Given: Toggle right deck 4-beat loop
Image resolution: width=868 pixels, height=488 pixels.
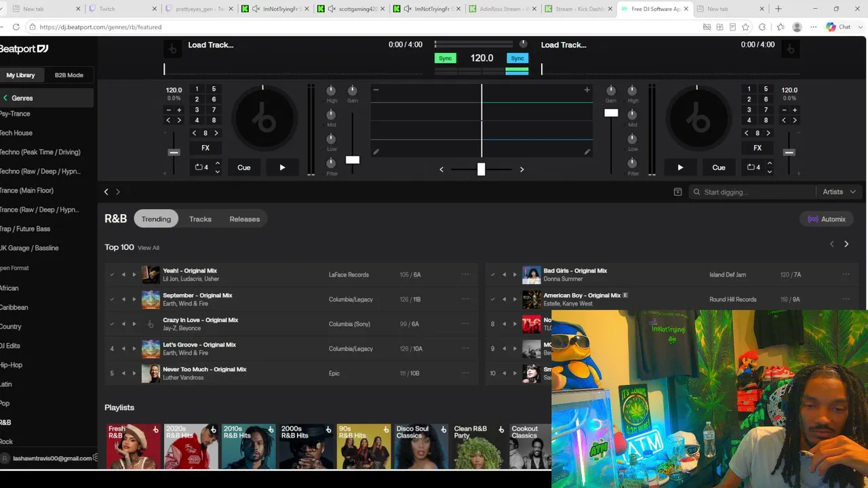Looking at the screenshot, I should pyautogui.click(x=753, y=167).
